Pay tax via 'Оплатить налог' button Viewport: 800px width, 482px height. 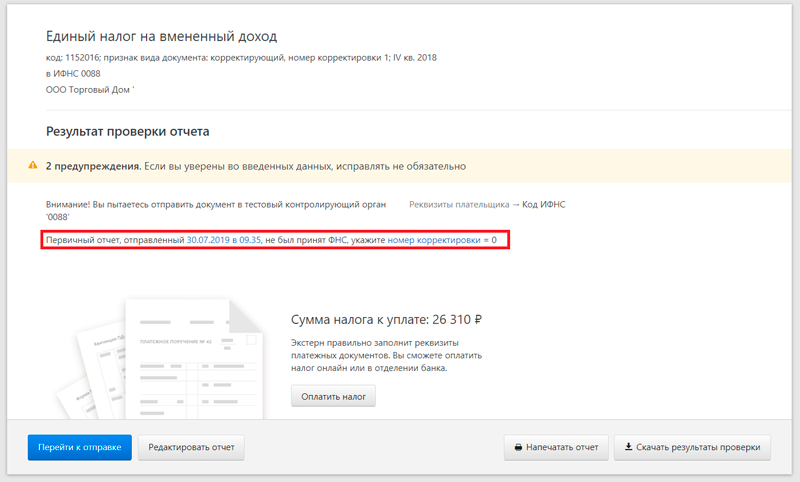coord(333,397)
